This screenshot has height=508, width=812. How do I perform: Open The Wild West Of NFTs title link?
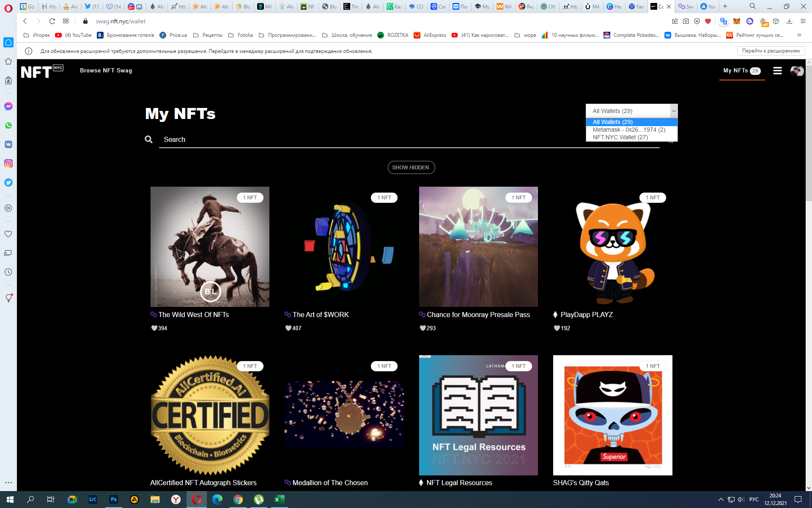(x=194, y=315)
